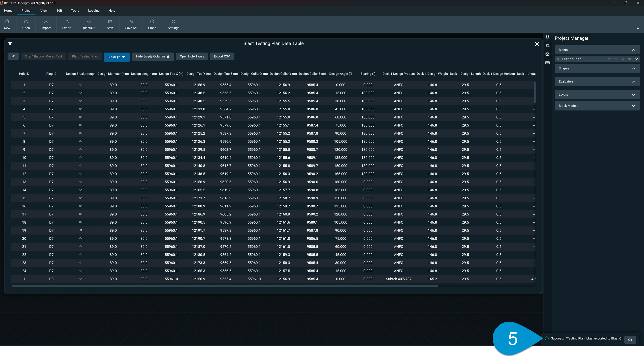The width and height of the screenshot is (644, 356).
Task: Dismiss success notification with Ok
Action: (630, 340)
